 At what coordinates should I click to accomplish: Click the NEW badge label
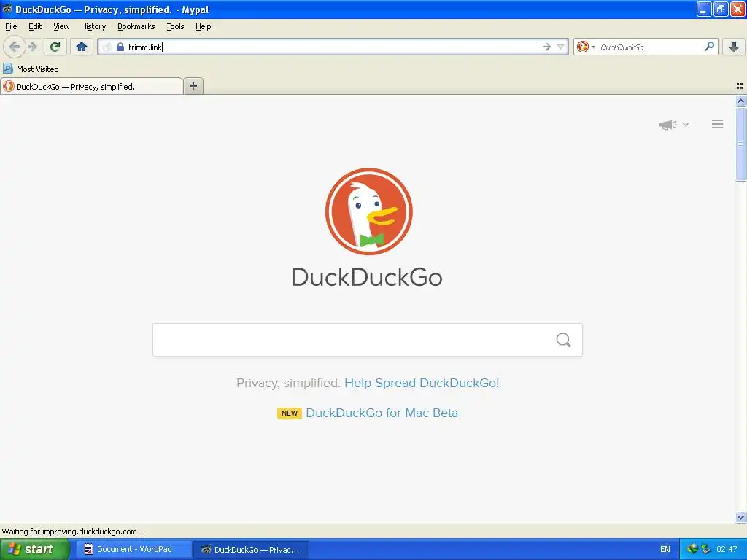tap(290, 413)
